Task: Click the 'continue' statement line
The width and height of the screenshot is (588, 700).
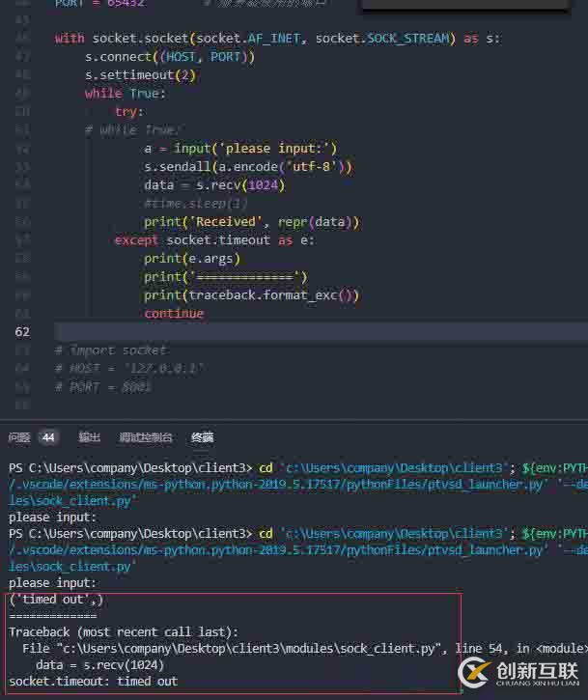Action: (174, 314)
